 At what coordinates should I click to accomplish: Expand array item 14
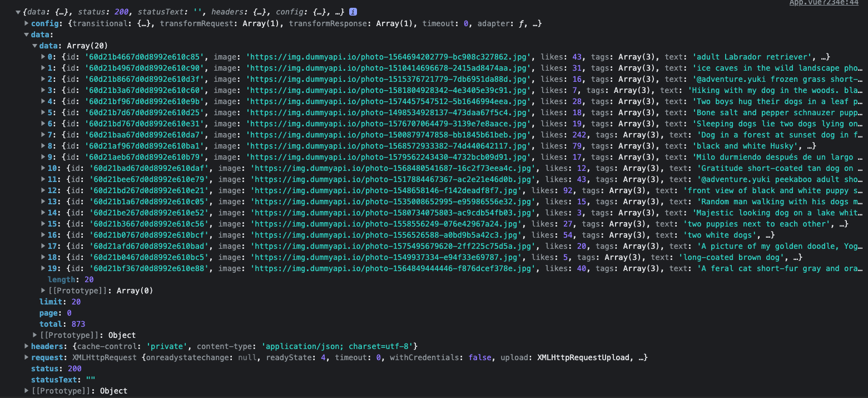coord(44,213)
